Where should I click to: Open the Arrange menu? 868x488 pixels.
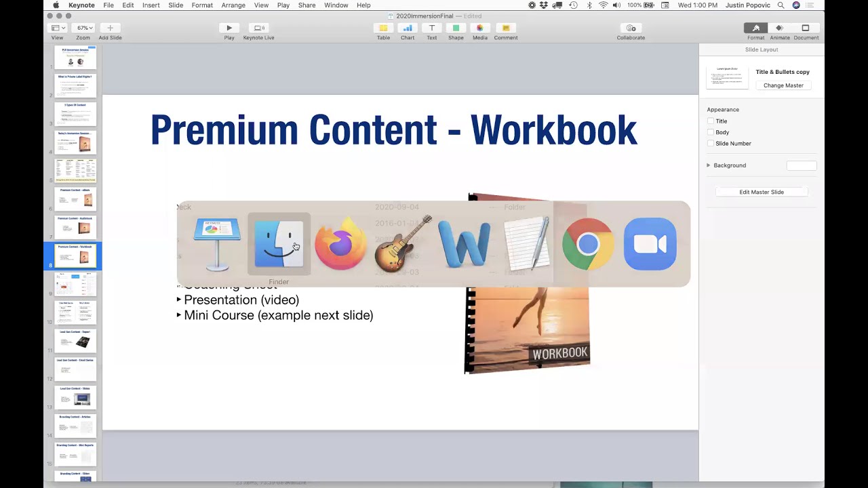click(x=233, y=5)
